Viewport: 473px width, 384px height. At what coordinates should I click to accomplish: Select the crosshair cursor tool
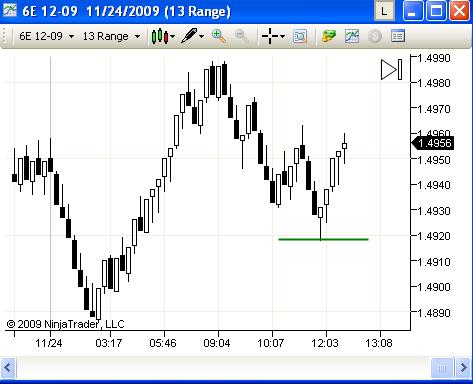tap(270, 36)
